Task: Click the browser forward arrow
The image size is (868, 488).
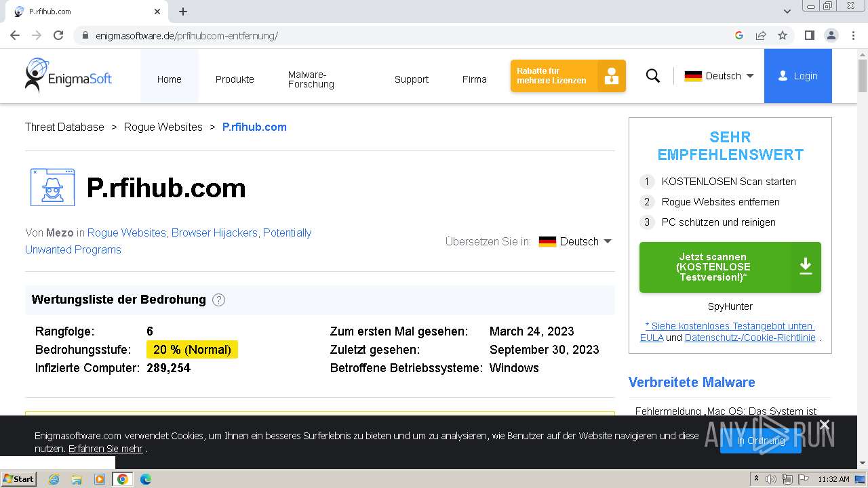Action: pos(37,35)
